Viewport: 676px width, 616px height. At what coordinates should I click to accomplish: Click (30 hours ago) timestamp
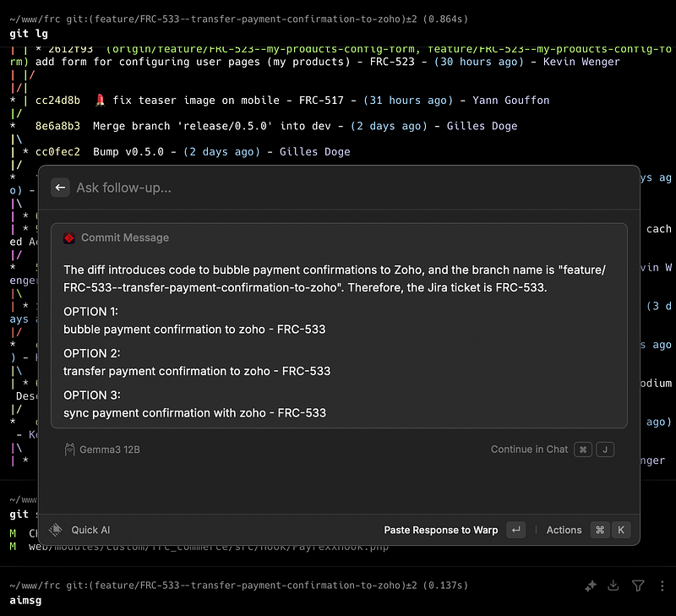(x=479, y=62)
